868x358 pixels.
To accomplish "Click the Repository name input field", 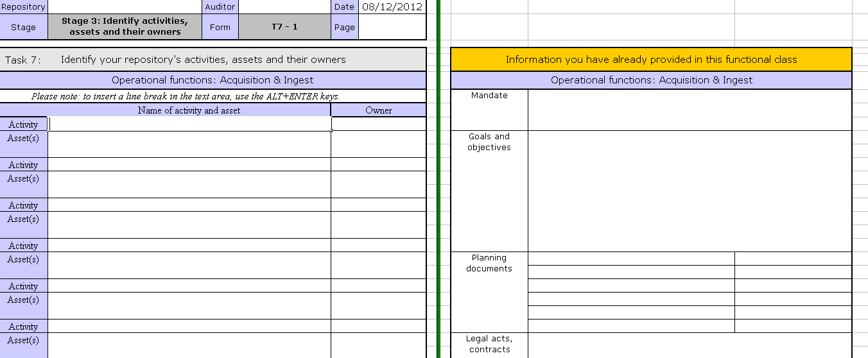I will [125, 6].
